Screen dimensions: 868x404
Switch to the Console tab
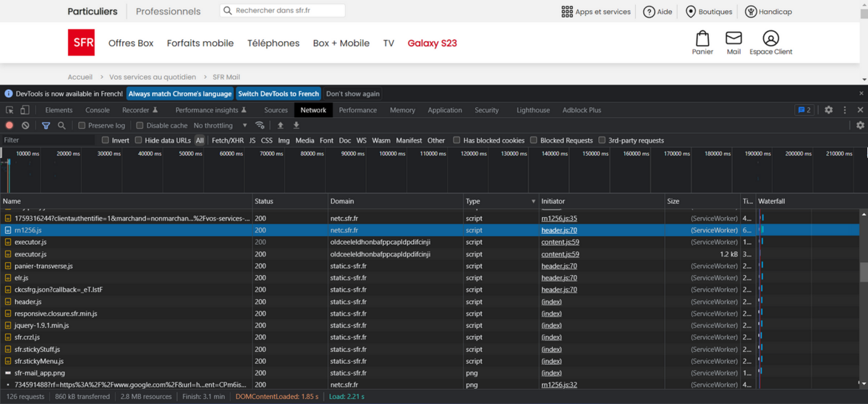tap(98, 110)
